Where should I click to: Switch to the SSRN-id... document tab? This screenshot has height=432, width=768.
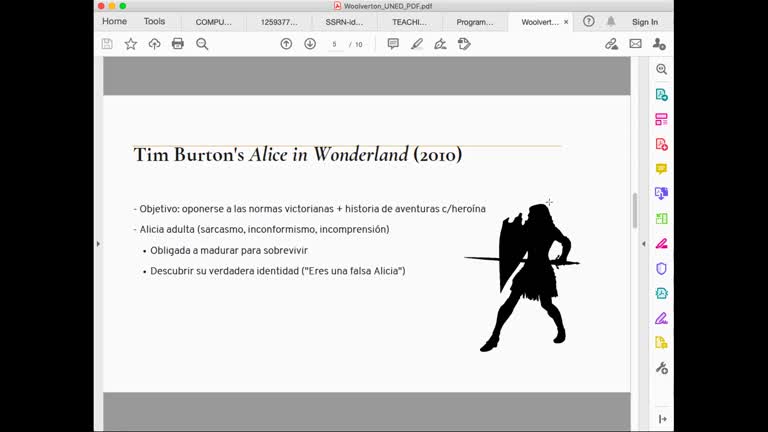click(344, 22)
